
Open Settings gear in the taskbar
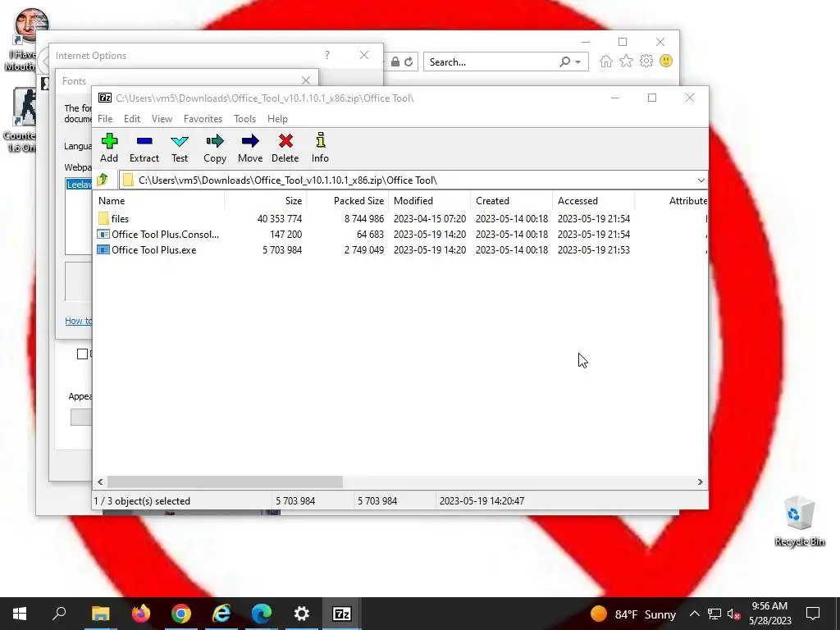[x=302, y=614]
